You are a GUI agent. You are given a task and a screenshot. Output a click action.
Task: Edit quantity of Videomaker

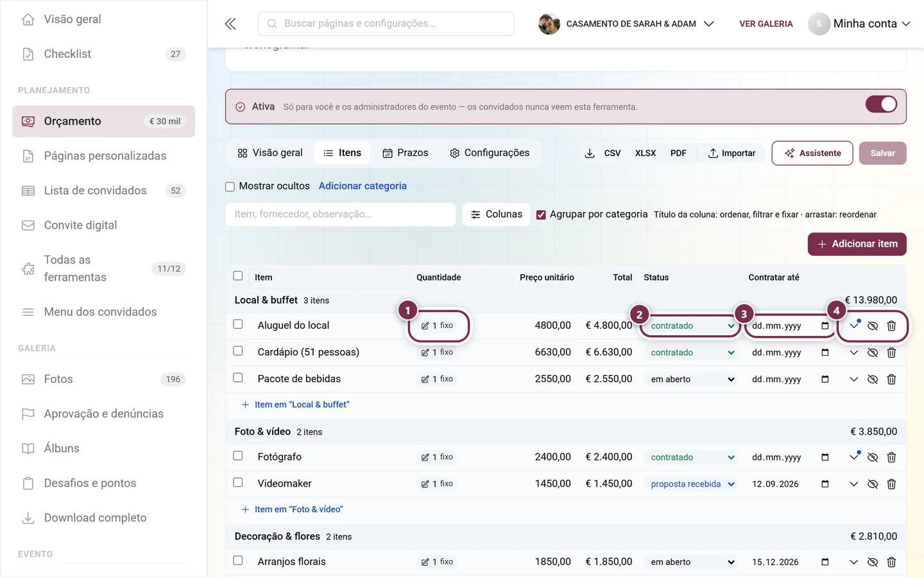437,484
